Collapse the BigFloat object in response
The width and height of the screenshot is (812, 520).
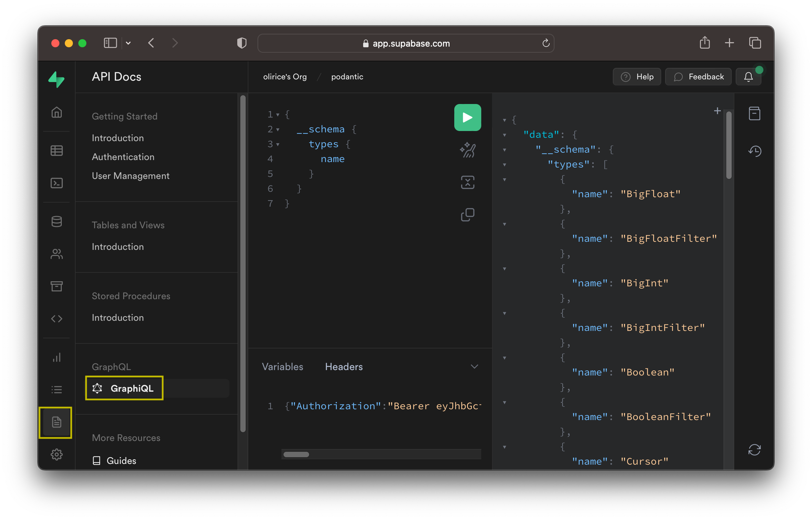(505, 180)
